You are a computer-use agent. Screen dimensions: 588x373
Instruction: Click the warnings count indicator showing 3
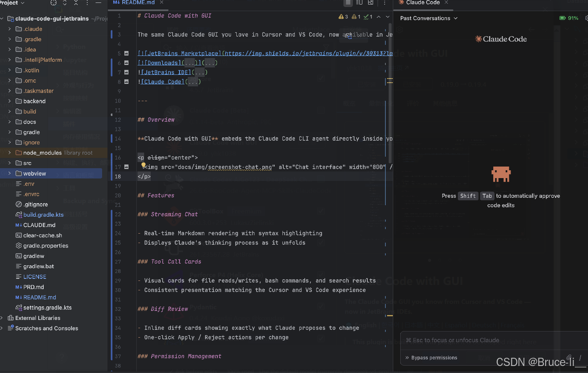tap(343, 17)
